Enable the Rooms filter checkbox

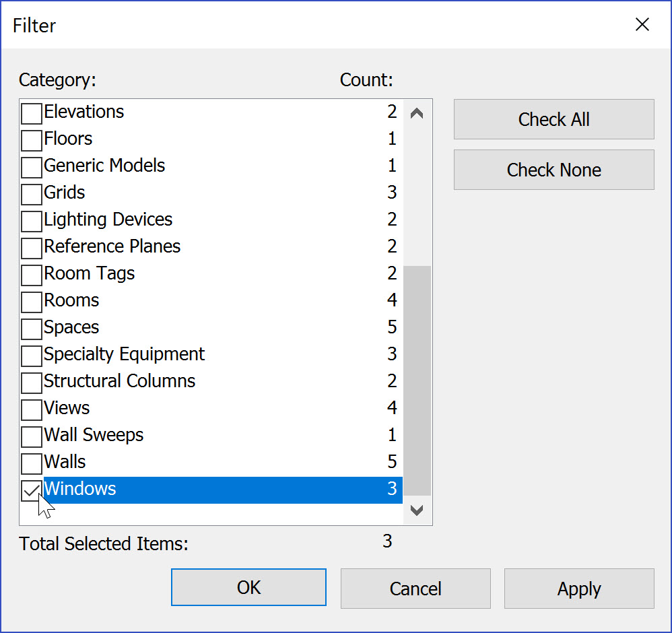[x=30, y=302]
